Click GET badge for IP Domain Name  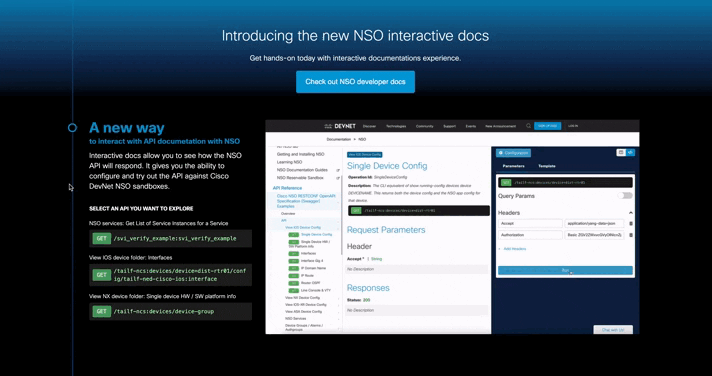[x=294, y=268]
